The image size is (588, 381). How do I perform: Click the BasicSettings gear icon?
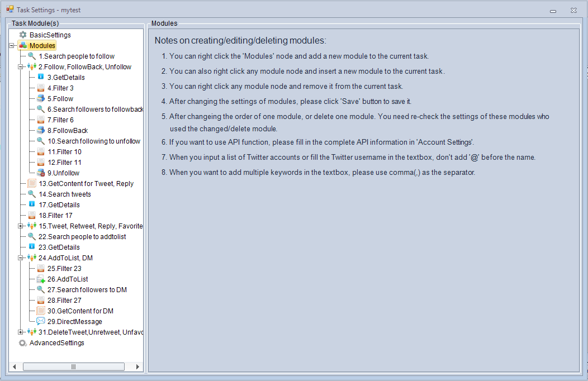[23, 35]
